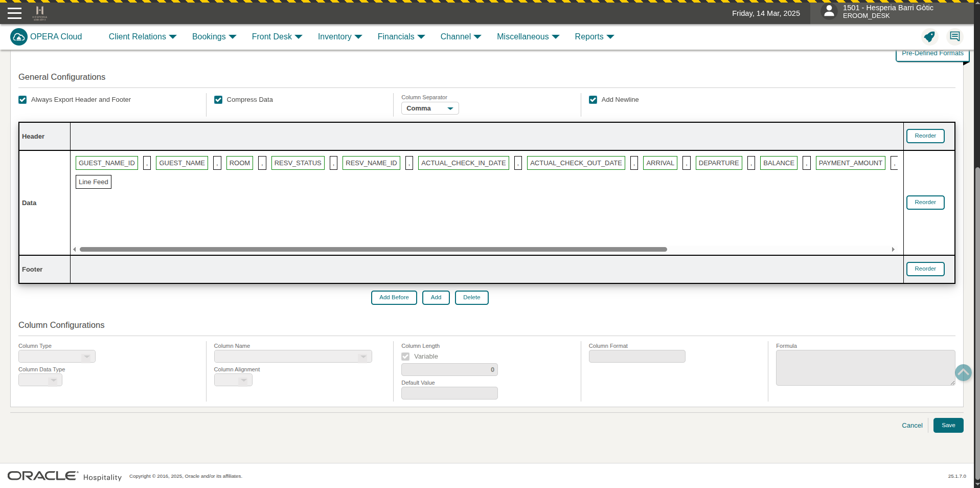Open the Column Separator dropdown
Image resolution: width=980 pixels, height=488 pixels.
tap(429, 108)
